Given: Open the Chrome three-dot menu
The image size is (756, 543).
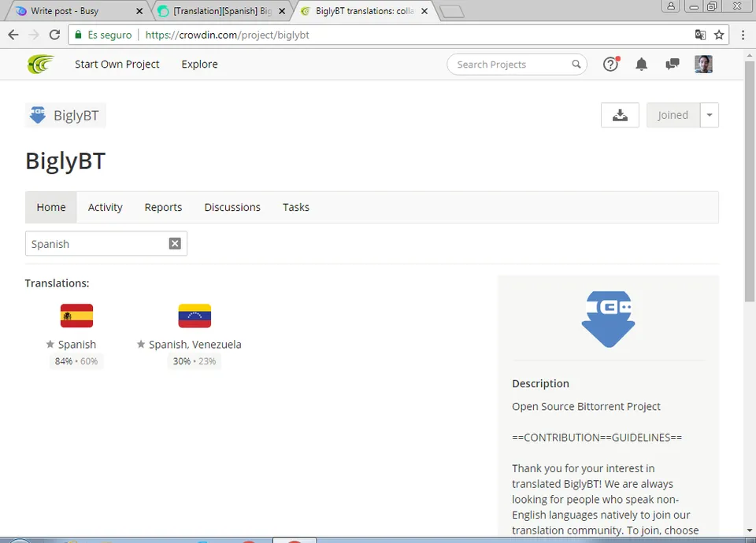Looking at the screenshot, I should tap(743, 35).
